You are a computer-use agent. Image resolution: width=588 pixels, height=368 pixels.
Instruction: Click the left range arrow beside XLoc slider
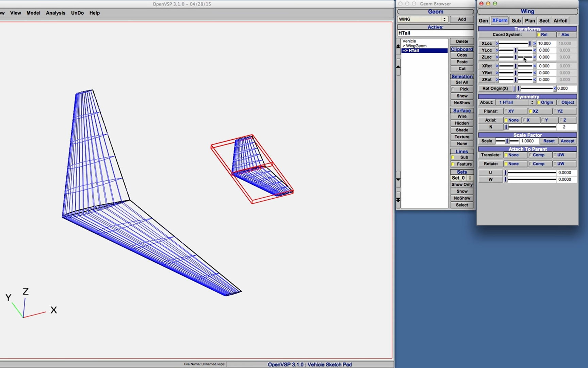[x=497, y=44]
